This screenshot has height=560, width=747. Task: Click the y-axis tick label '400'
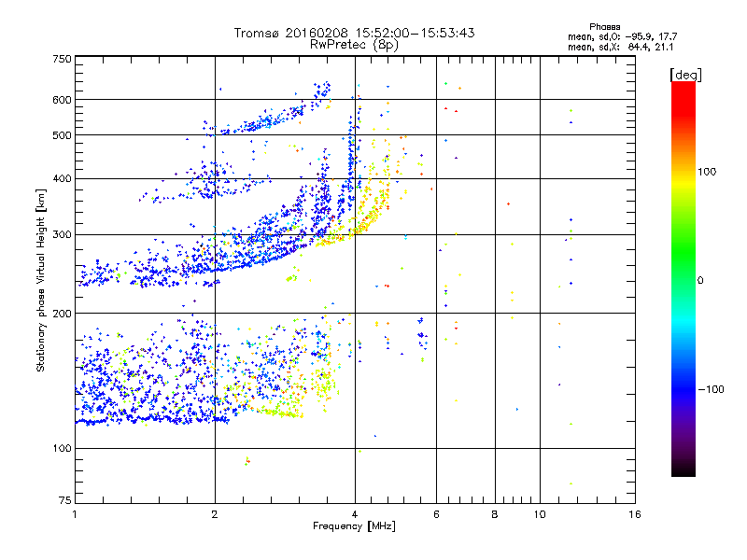pos(62,179)
